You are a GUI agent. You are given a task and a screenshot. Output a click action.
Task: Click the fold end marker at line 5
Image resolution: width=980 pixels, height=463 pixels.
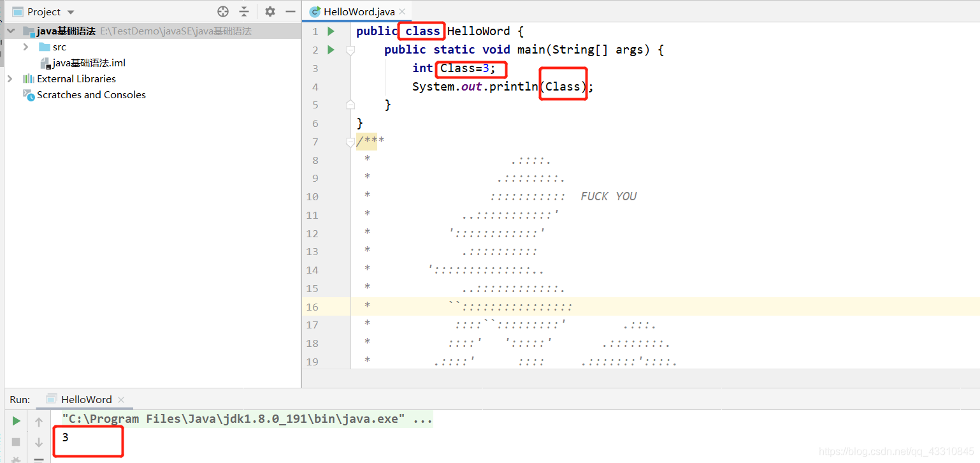pos(350,104)
